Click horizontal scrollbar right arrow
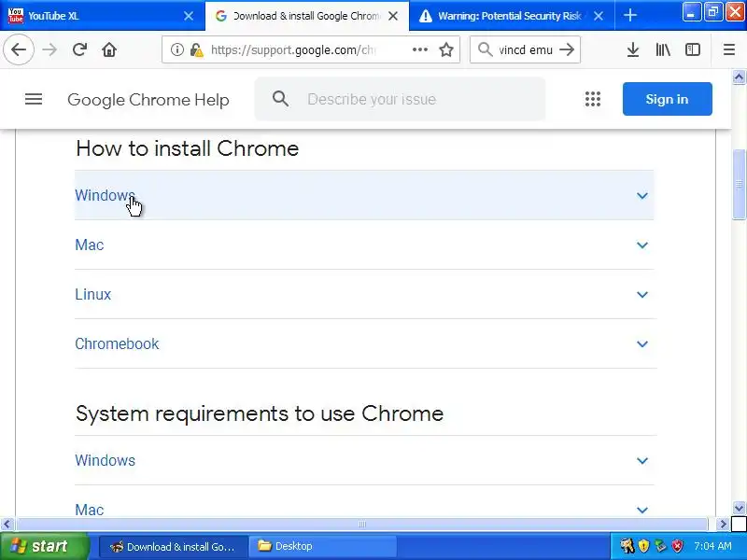This screenshot has width=747, height=560. [x=723, y=525]
